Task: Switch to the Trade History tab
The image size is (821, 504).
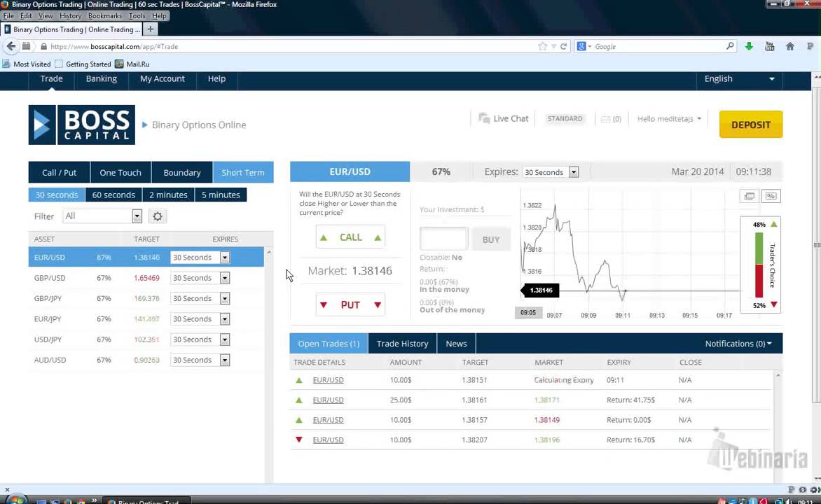Action: coord(402,344)
